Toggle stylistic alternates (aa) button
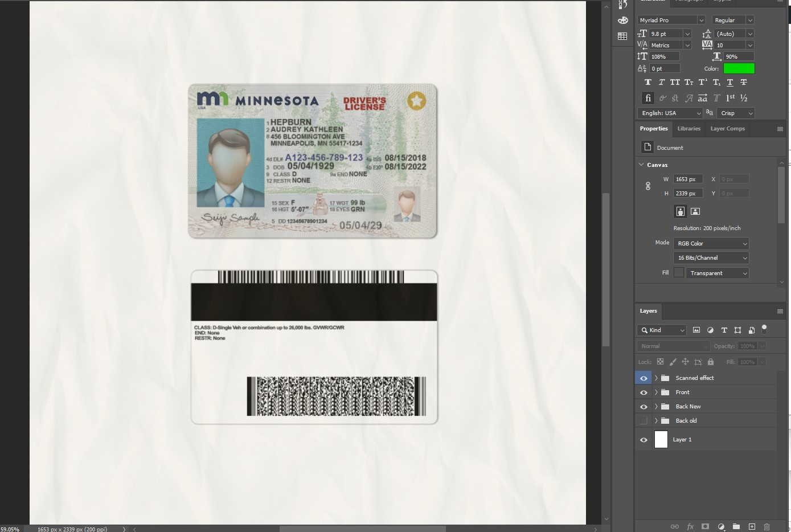 pos(703,98)
